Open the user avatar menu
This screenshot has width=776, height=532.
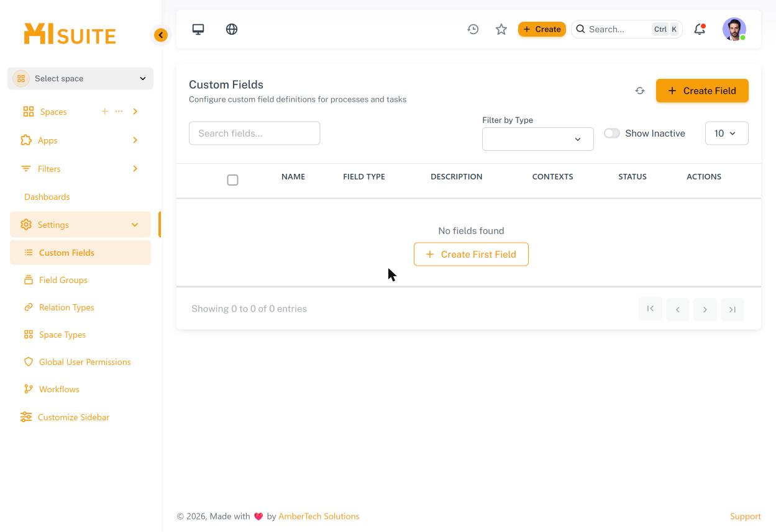pyautogui.click(x=734, y=29)
